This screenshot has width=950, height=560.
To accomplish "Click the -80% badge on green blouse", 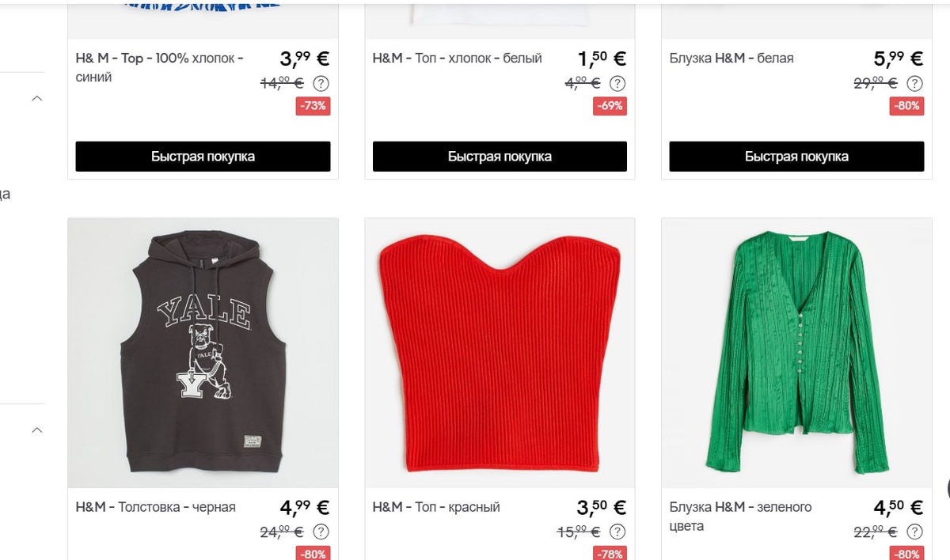I will coord(907,554).
